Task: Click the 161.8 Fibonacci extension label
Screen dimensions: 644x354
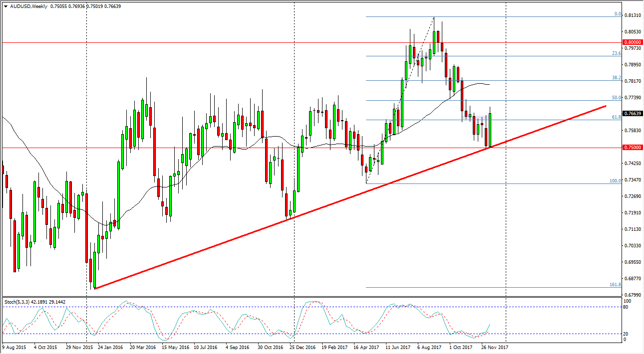Action: click(x=615, y=285)
